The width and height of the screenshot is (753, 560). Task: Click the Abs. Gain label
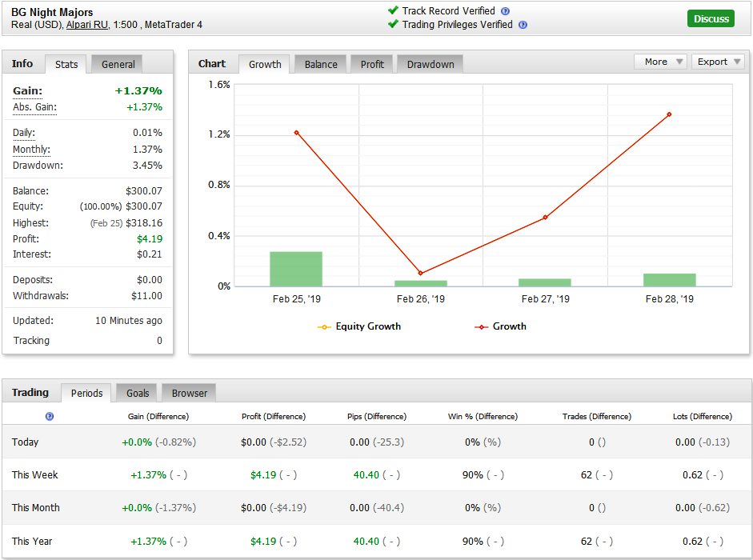tap(34, 107)
